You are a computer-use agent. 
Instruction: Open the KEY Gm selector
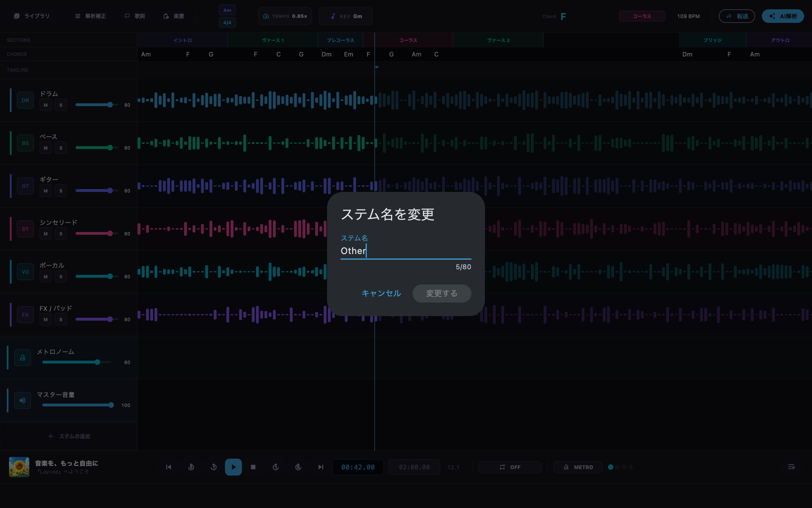pos(346,16)
